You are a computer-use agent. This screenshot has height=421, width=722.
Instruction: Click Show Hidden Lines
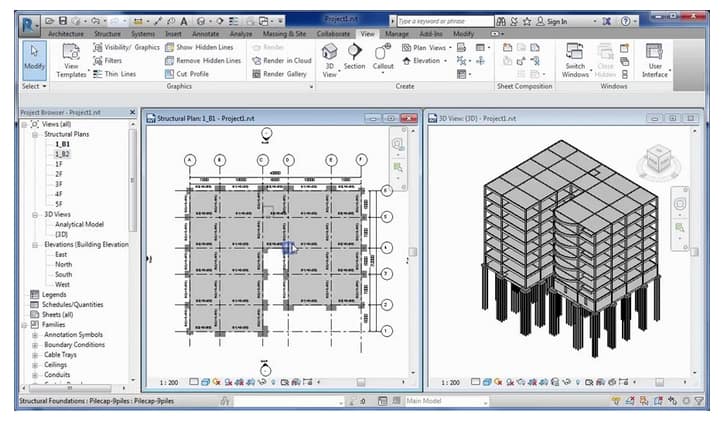pos(199,47)
